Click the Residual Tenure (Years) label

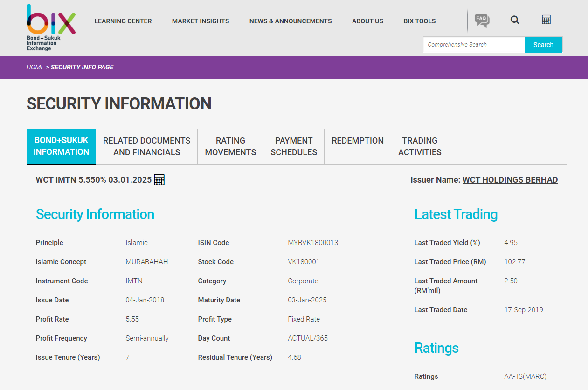click(235, 357)
